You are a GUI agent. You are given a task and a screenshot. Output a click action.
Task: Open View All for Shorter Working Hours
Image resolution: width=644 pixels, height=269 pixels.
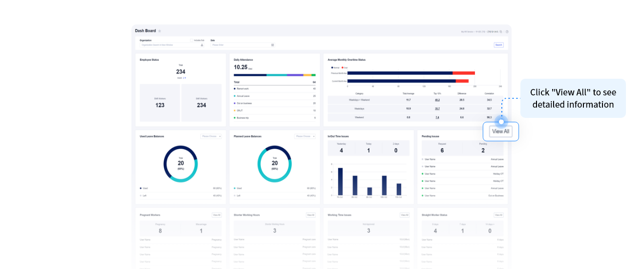tap(310, 215)
